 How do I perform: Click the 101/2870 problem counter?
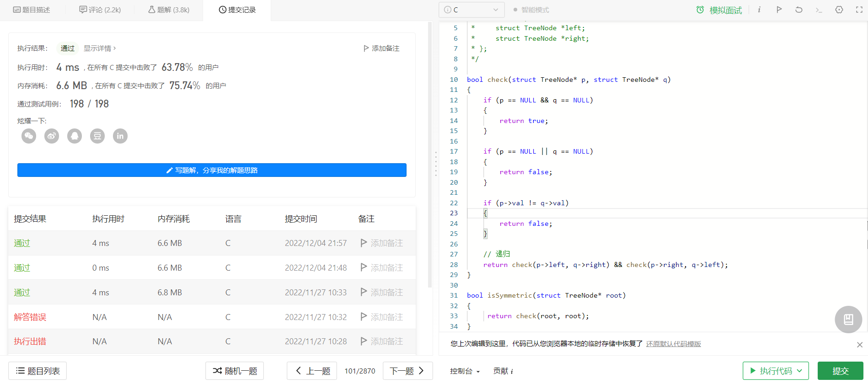tap(360, 371)
